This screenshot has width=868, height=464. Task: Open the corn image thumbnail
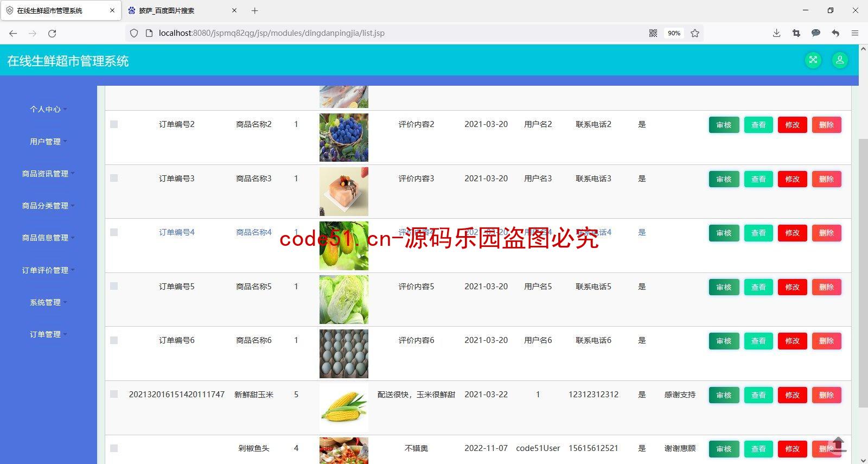[x=344, y=408]
